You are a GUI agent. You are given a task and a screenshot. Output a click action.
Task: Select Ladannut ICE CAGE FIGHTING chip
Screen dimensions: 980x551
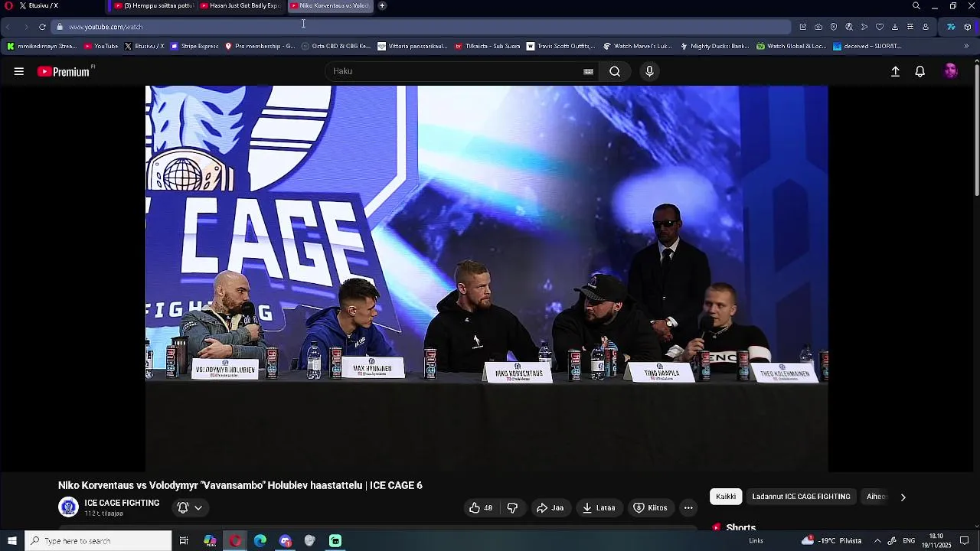(x=801, y=497)
